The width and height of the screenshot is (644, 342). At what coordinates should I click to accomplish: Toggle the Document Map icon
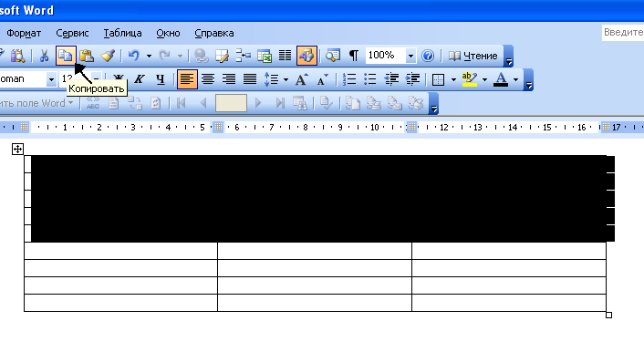tap(333, 56)
